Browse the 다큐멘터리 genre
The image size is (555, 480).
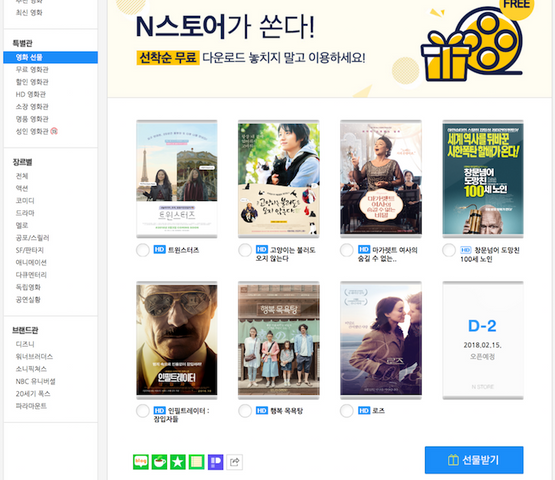click(x=31, y=275)
